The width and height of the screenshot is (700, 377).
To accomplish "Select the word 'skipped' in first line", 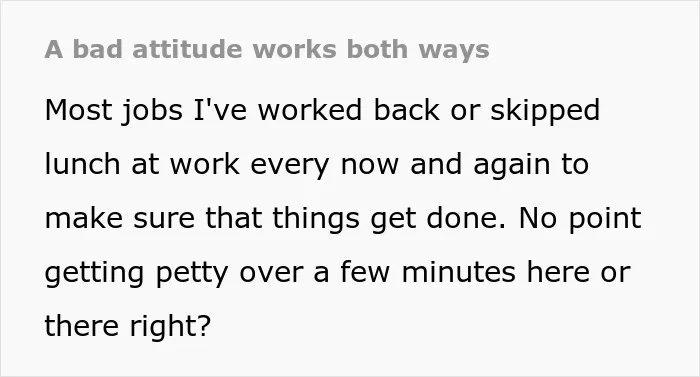I will point(545,111).
